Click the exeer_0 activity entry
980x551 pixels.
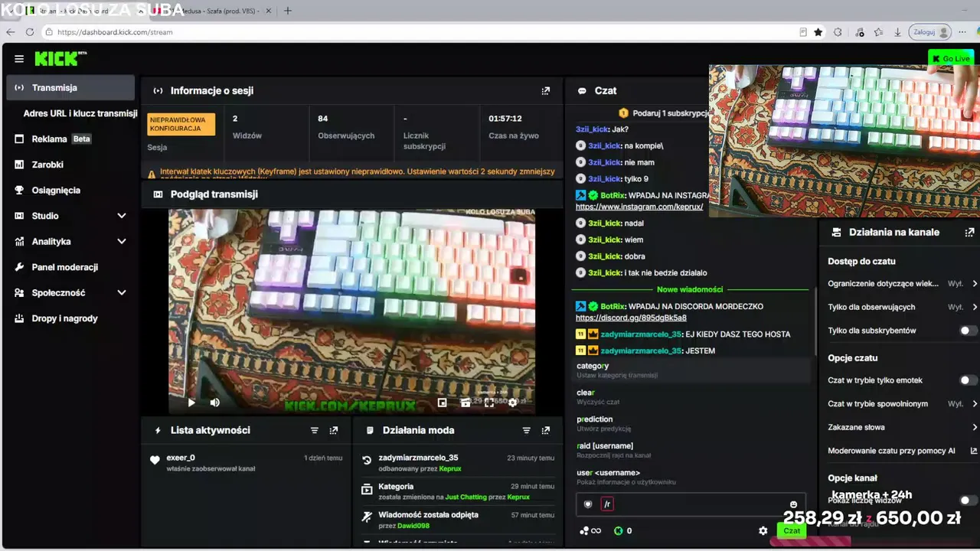coord(247,462)
